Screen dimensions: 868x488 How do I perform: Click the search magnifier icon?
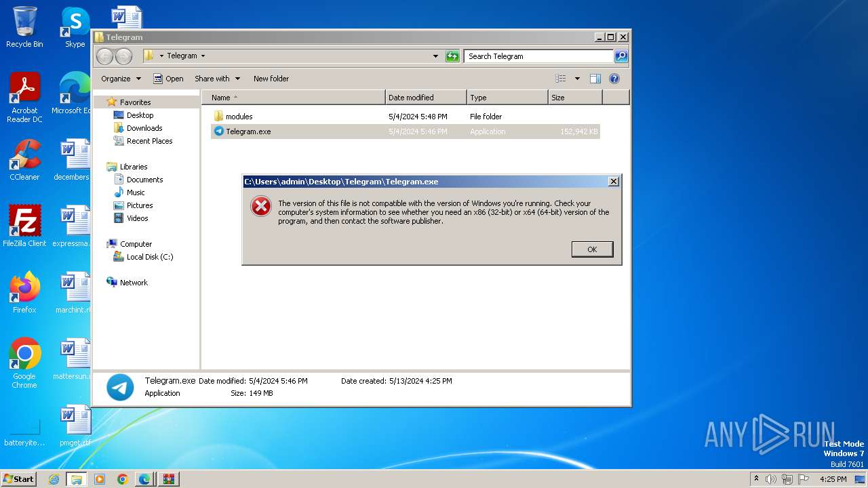(x=621, y=56)
